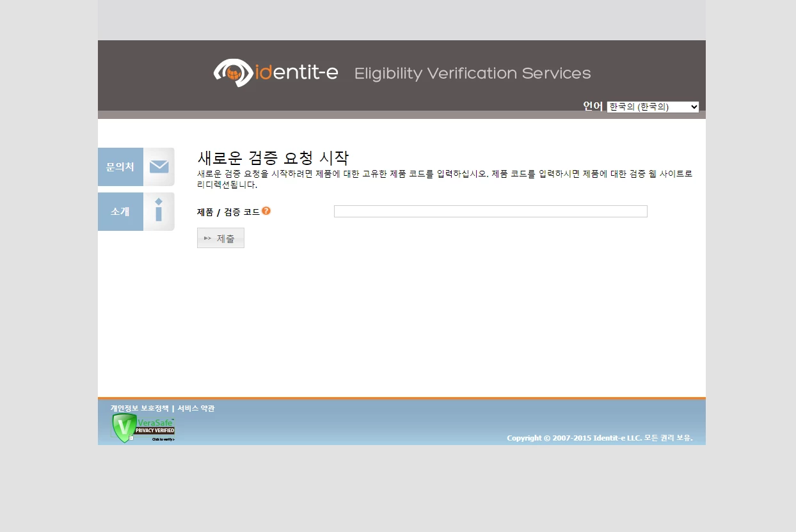Click the 새로운 검증 요청 시작 heading
Viewport: 796px width, 532px height.
[x=273, y=158]
